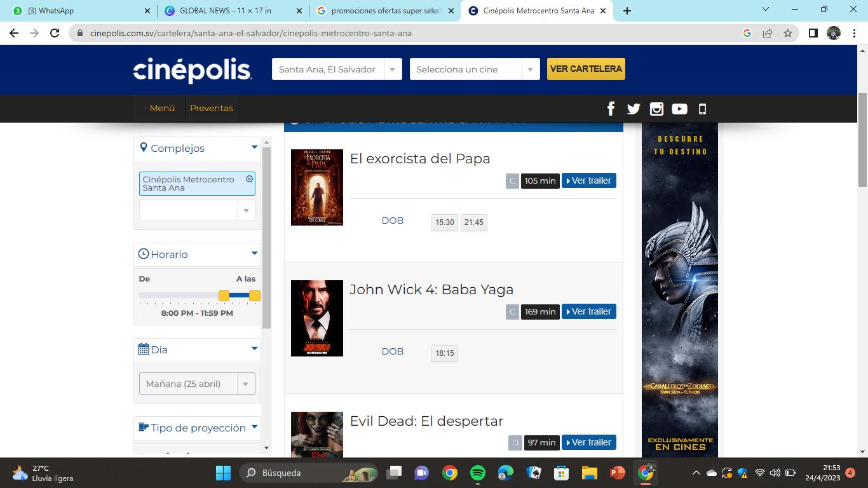Image resolution: width=868 pixels, height=488 pixels.
Task: Select the 18:15 John Wick showtime
Action: tap(445, 353)
